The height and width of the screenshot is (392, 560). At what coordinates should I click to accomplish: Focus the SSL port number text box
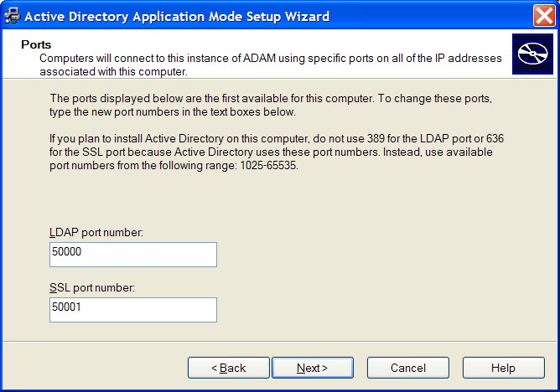click(133, 310)
